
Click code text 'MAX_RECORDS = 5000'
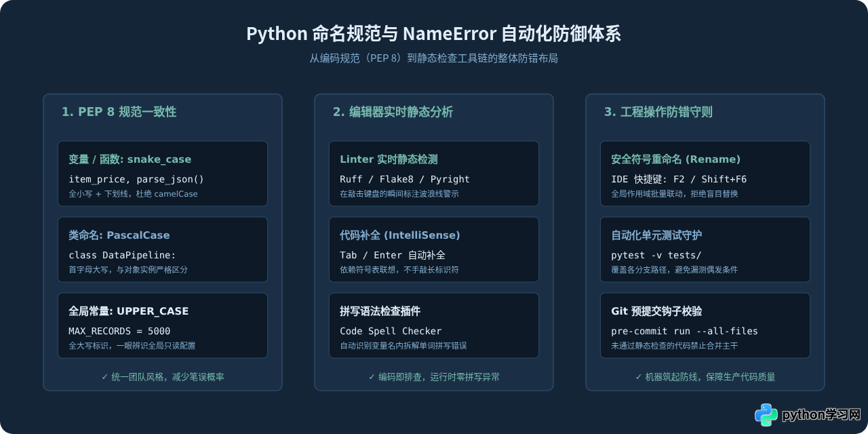(119, 331)
